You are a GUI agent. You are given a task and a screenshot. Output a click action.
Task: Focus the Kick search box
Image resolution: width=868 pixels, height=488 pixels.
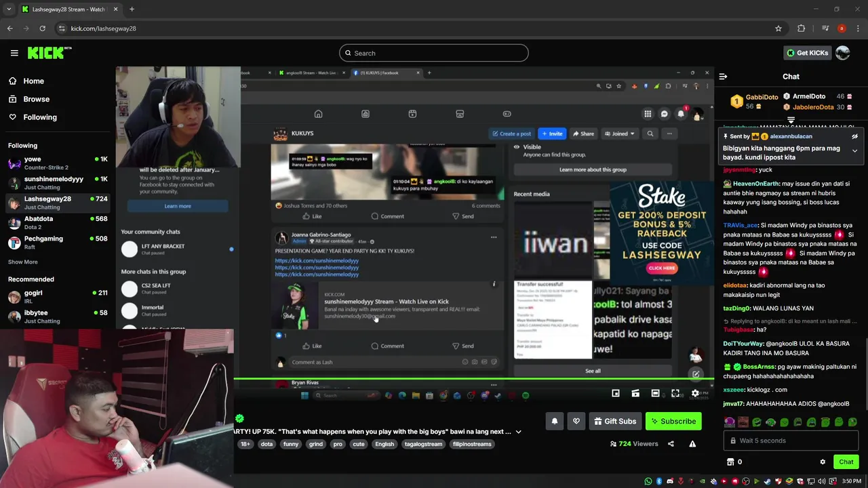tap(434, 53)
